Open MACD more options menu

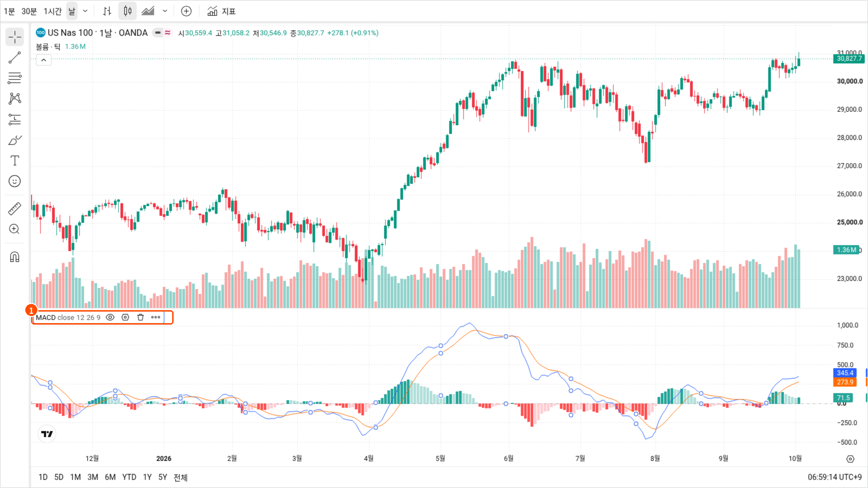156,317
